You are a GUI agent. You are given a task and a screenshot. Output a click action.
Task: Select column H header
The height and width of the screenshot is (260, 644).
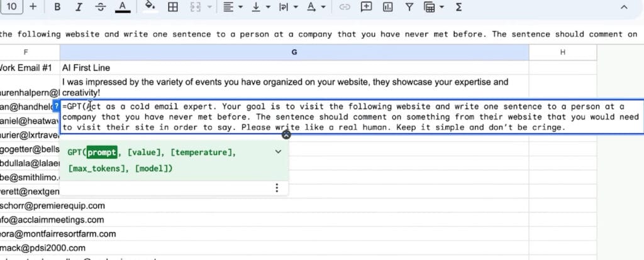(x=562, y=52)
